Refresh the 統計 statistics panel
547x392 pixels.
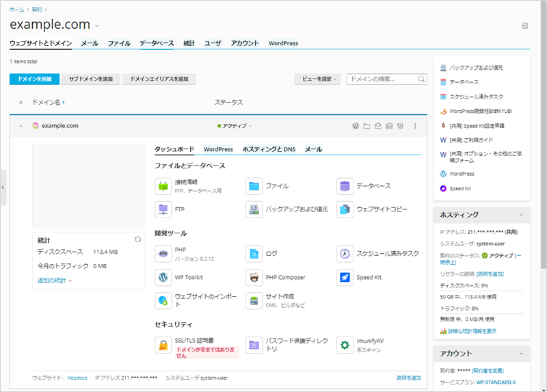pyautogui.click(x=138, y=239)
